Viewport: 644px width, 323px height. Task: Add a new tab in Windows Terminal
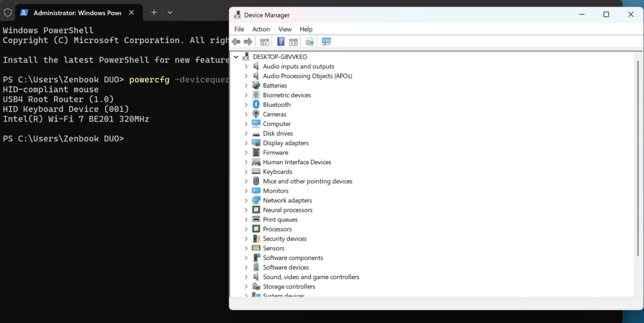(x=154, y=13)
